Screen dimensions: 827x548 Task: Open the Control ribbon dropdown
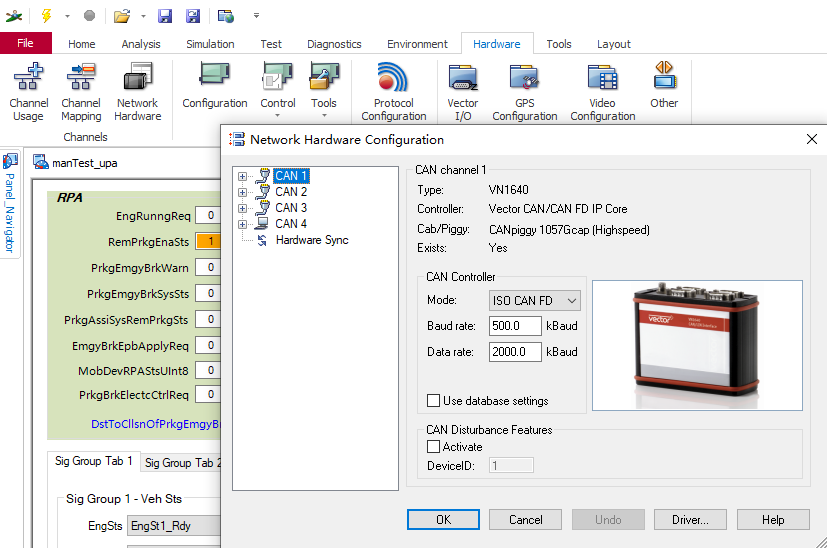click(x=277, y=90)
